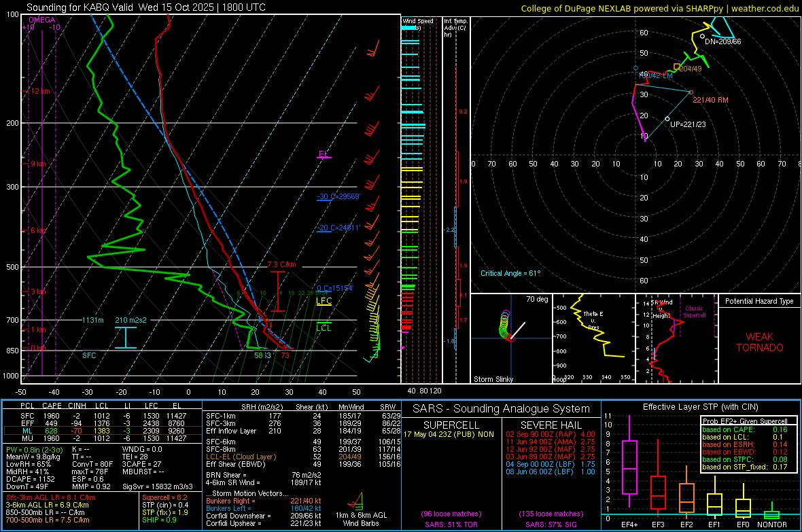
Task: Click the UP=221/23 hodograph label
Action: [x=688, y=124]
